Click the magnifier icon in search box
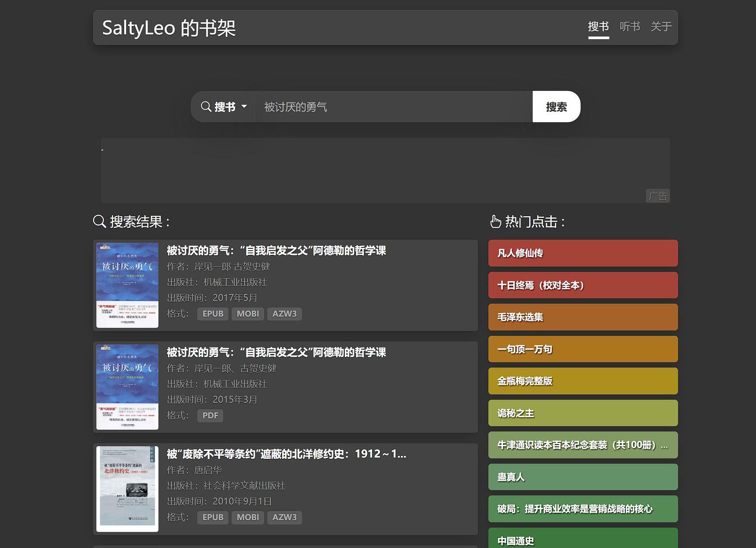The height and width of the screenshot is (548, 756). tap(206, 107)
